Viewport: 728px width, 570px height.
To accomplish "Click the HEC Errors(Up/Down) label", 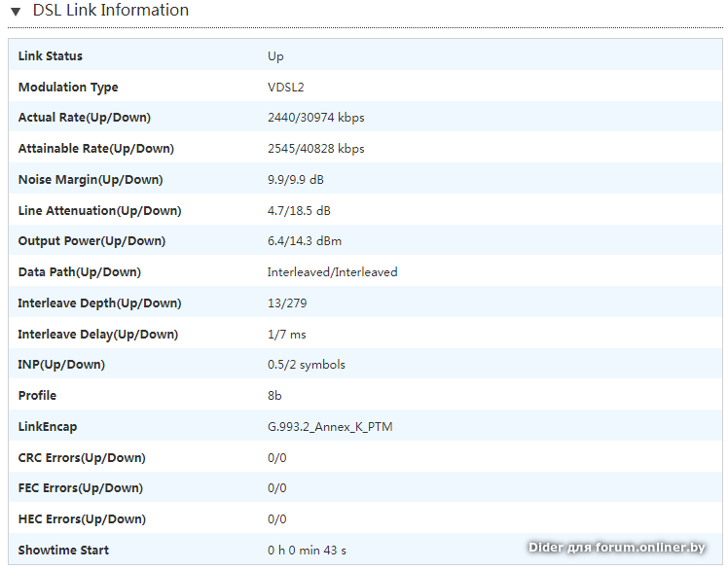I will pos(82,519).
